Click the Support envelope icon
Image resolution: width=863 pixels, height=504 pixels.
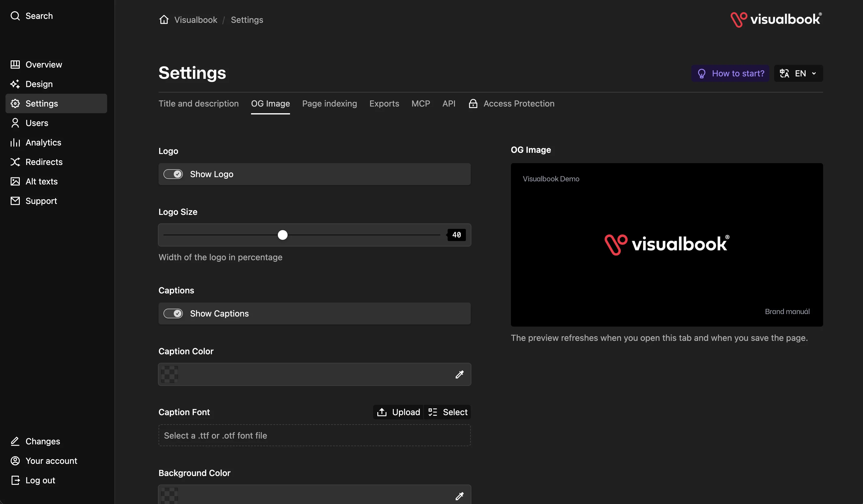pos(15,201)
